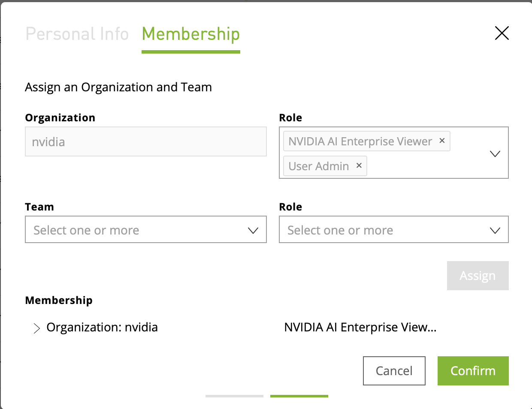The width and height of the screenshot is (532, 409).
Task: Switch to the Personal Info tab
Action: (x=77, y=33)
